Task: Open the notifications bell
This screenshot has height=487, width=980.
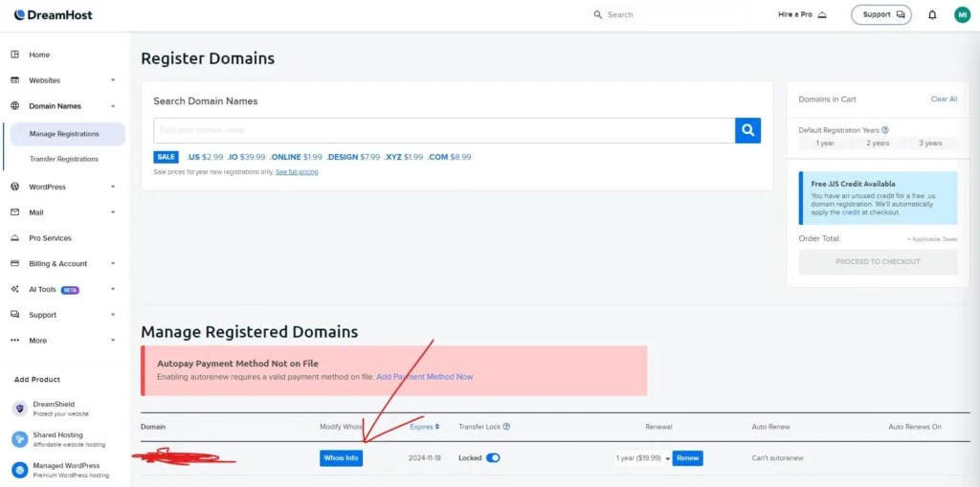Action: [x=932, y=15]
